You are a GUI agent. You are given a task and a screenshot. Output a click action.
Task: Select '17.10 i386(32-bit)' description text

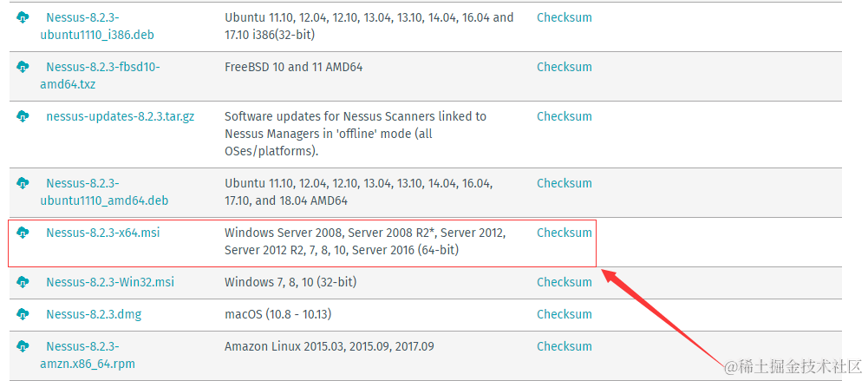click(270, 35)
